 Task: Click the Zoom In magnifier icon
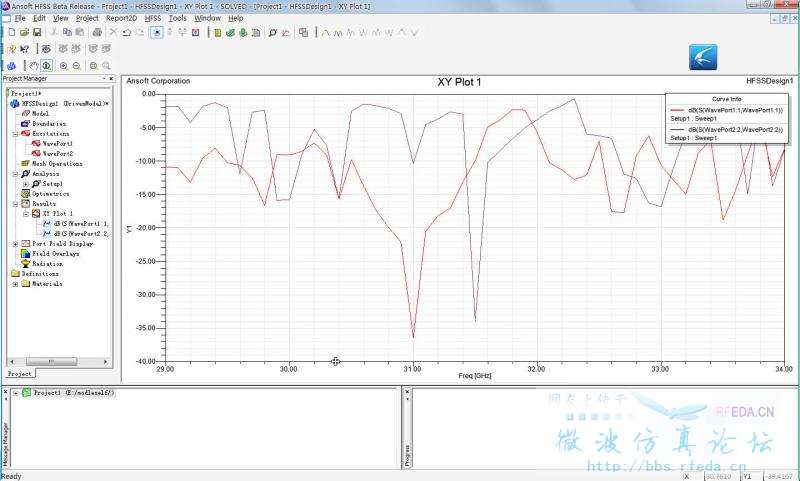(x=63, y=66)
